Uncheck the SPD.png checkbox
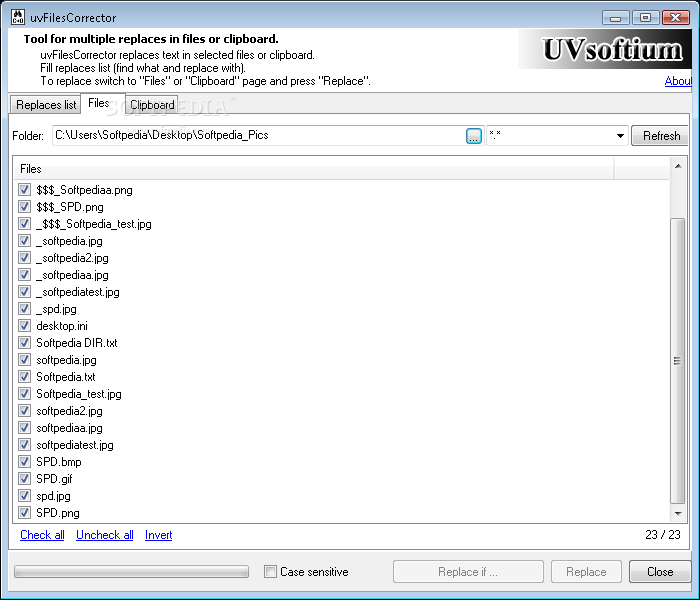 [x=25, y=512]
